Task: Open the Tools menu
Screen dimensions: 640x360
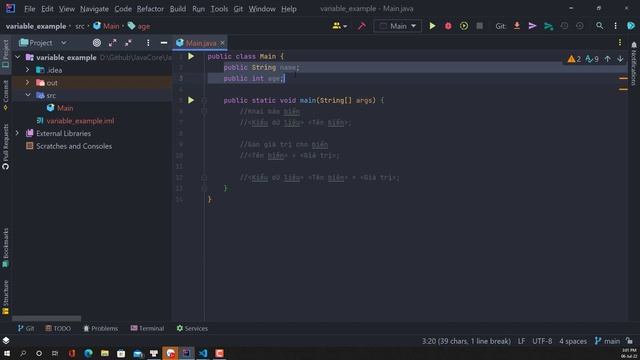Action: pos(219,9)
